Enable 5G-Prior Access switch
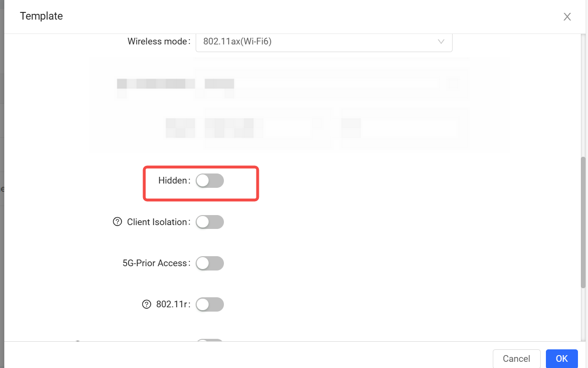The width and height of the screenshot is (588, 368). click(210, 263)
